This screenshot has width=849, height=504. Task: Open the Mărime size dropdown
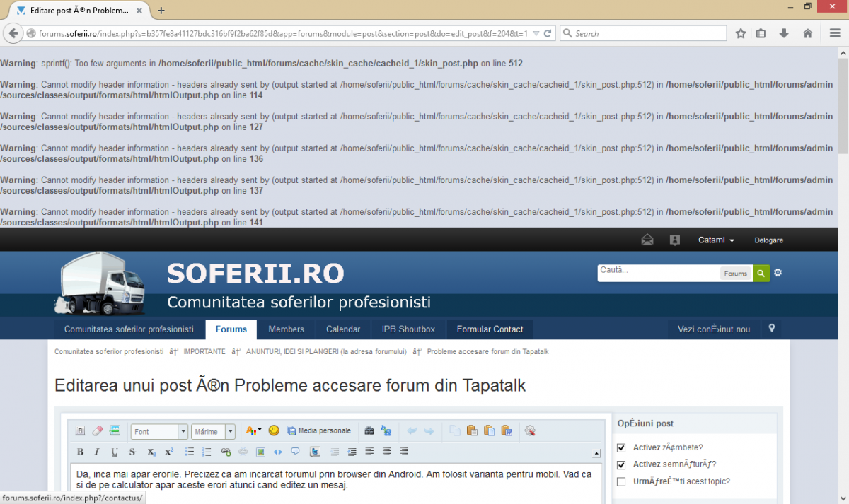click(213, 431)
